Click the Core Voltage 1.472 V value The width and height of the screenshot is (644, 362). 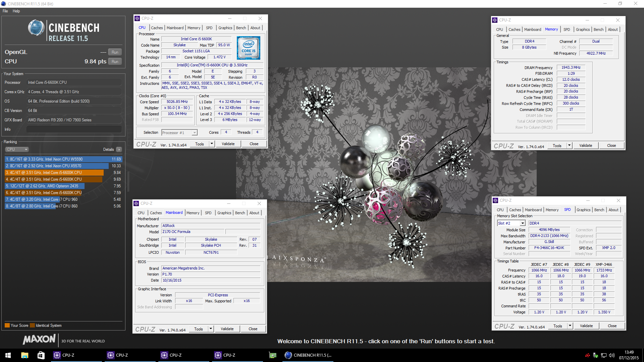click(219, 57)
